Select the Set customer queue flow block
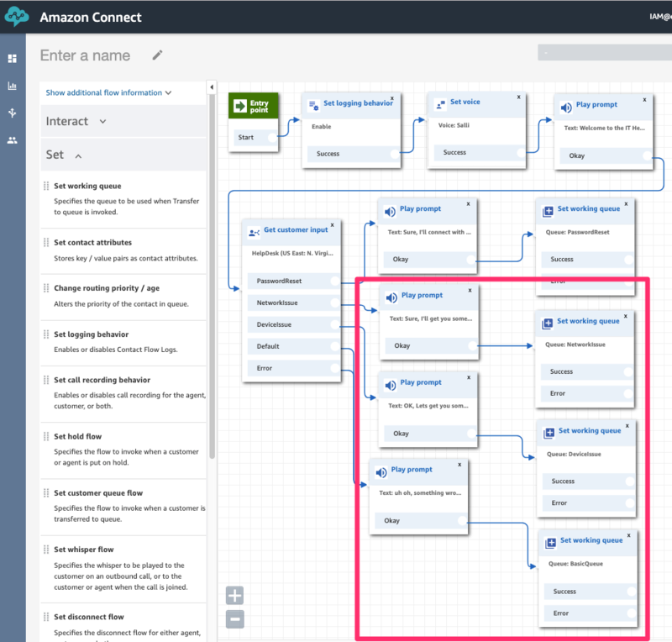The width and height of the screenshot is (672, 642). coord(123,506)
